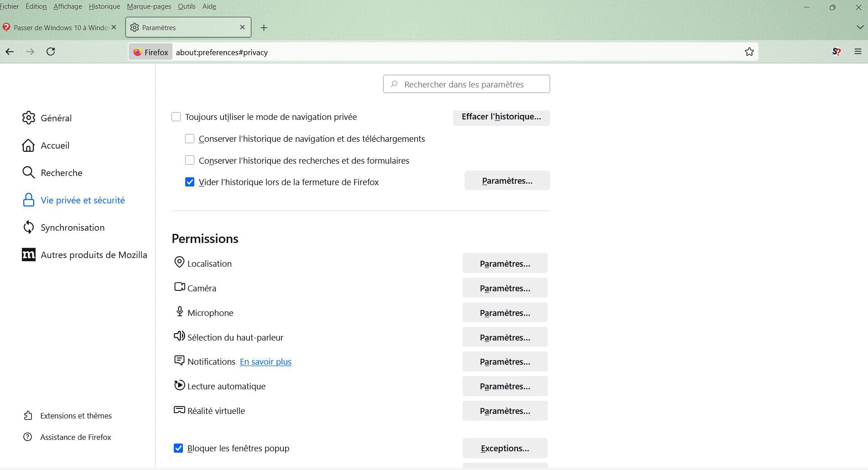
Task: Open the list all tabs chevron
Action: [x=860, y=27]
